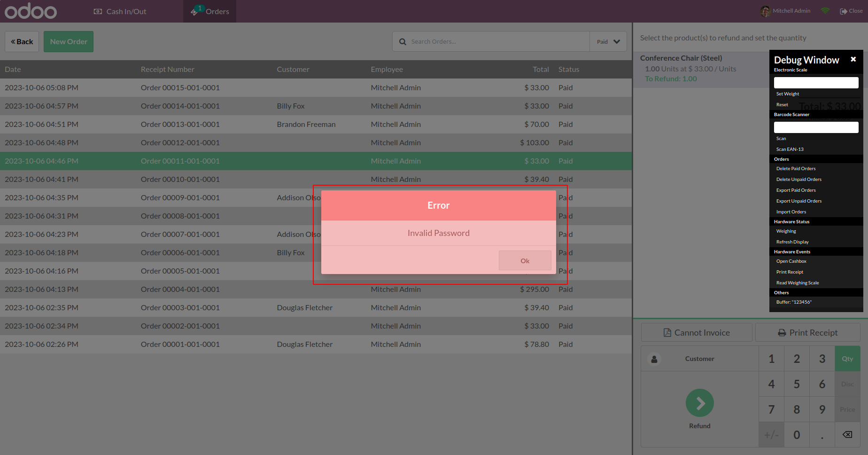Image resolution: width=868 pixels, height=455 pixels.
Task: Select order row Order 00001-001-0001
Action: tap(316, 344)
